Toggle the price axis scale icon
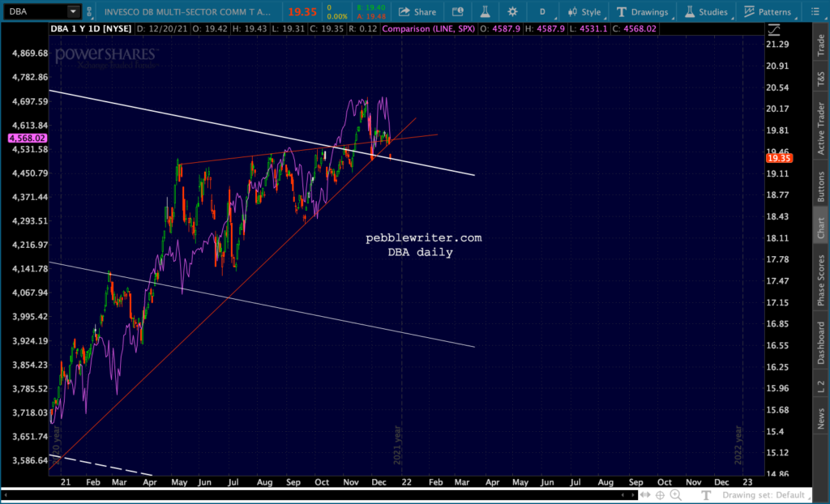Screen dimensions: 830x504 tap(773, 28)
